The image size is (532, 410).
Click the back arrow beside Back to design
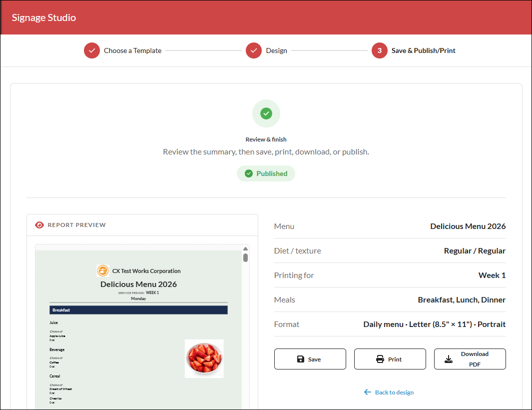(368, 392)
